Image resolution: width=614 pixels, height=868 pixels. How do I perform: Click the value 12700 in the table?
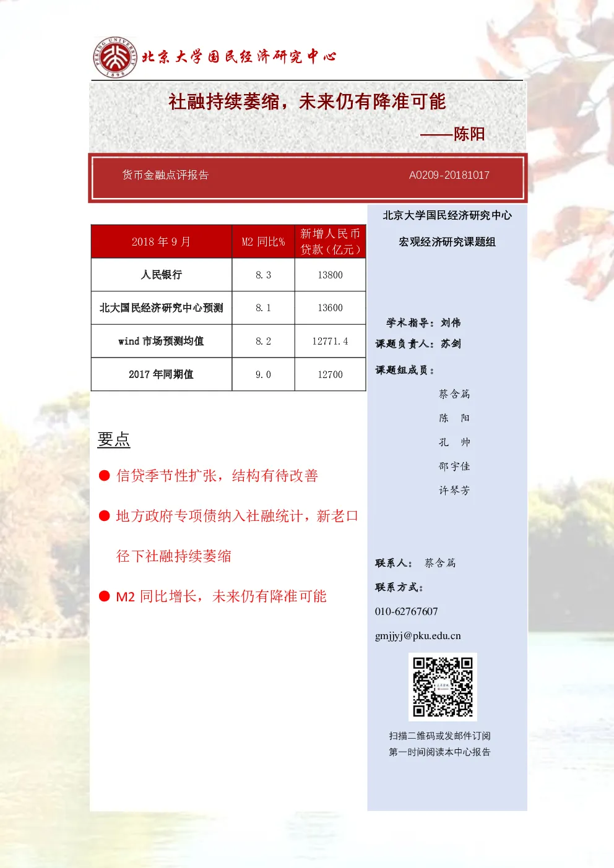(x=330, y=374)
